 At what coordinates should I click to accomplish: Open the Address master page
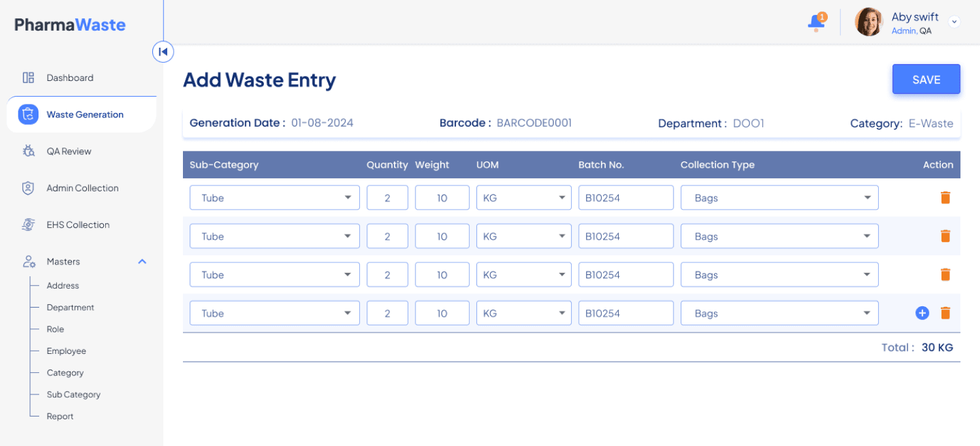[63, 285]
